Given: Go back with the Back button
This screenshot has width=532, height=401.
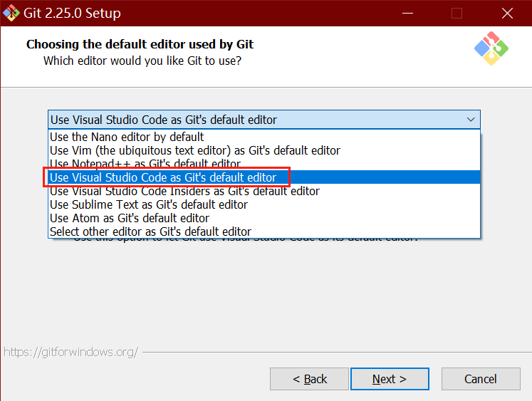Looking at the screenshot, I should 309,379.
